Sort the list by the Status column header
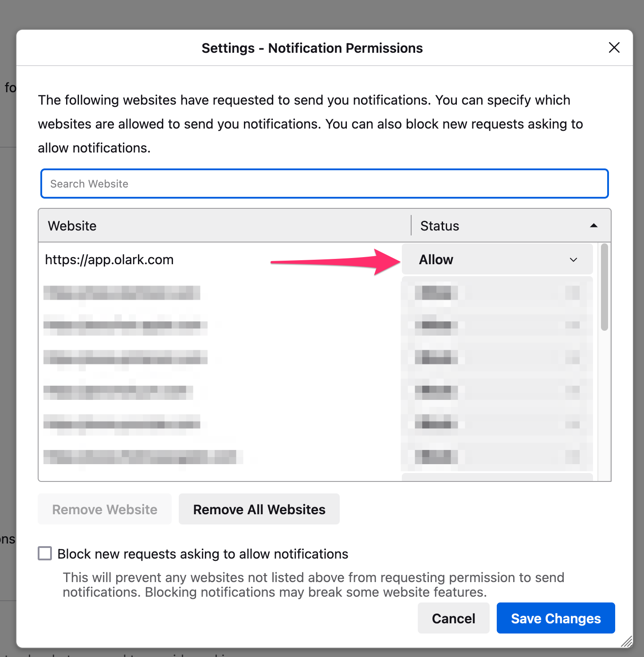Image resolution: width=644 pixels, height=657 pixels. click(439, 226)
